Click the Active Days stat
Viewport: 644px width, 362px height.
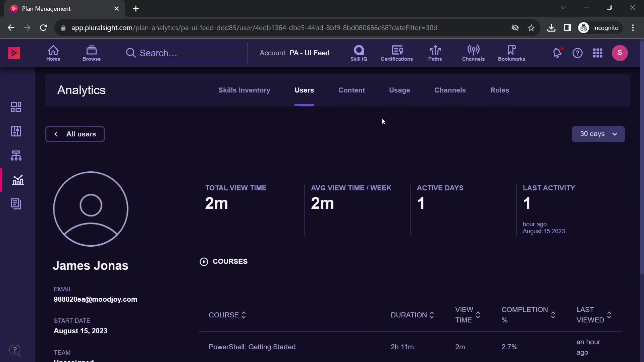(x=440, y=198)
